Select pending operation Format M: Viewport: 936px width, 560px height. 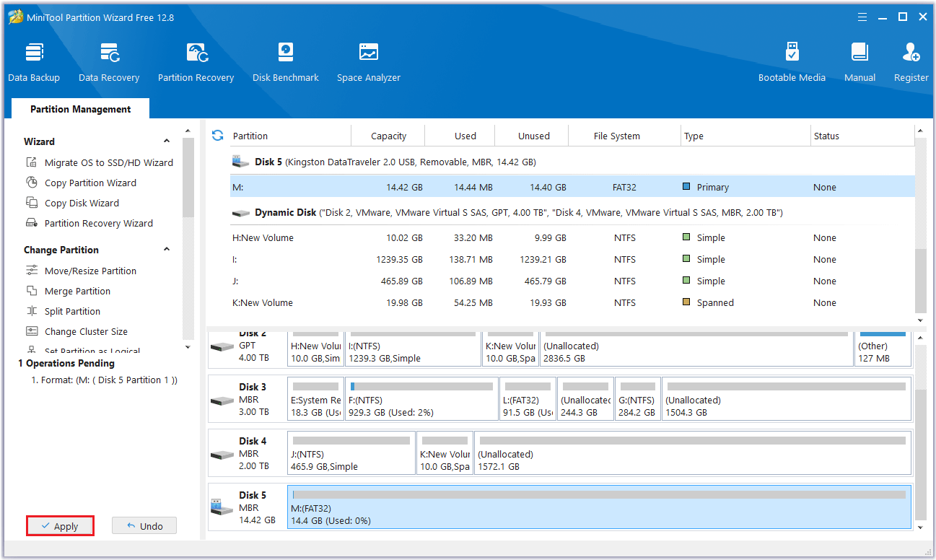tap(104, 380)
